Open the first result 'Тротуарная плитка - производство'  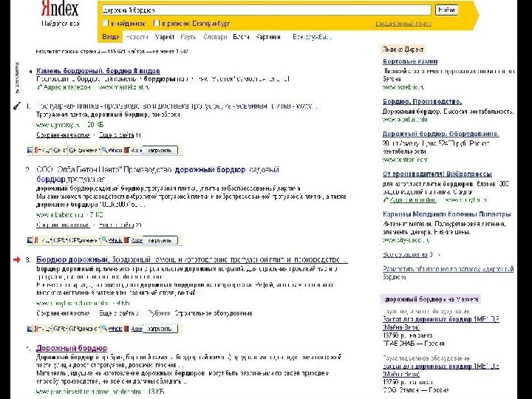pos(177,106)
